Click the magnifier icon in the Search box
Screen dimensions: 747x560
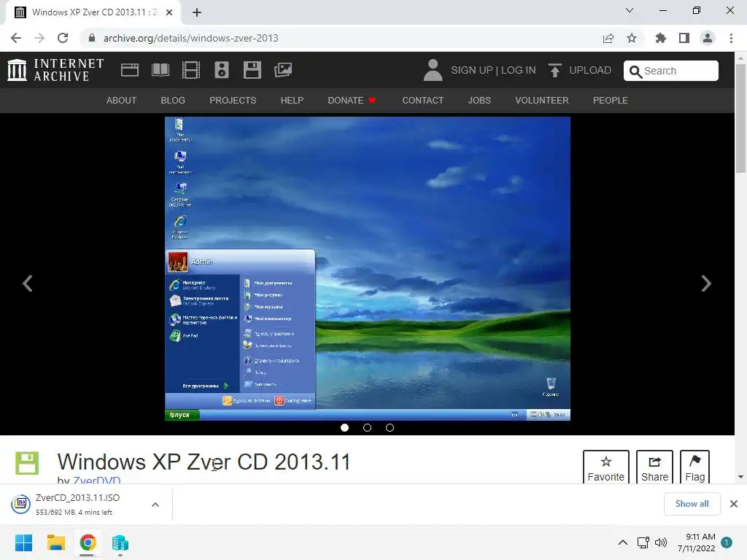pos(635,71)
